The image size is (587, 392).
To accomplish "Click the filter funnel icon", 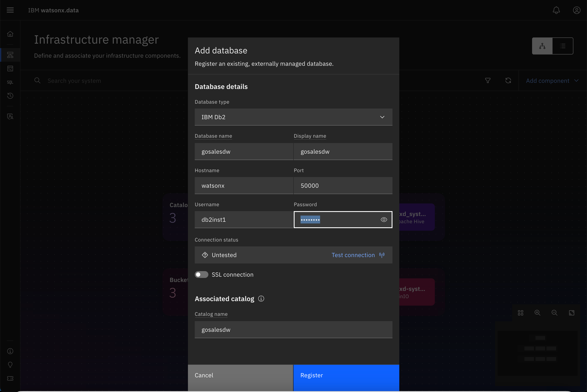I will click(488, 80).
